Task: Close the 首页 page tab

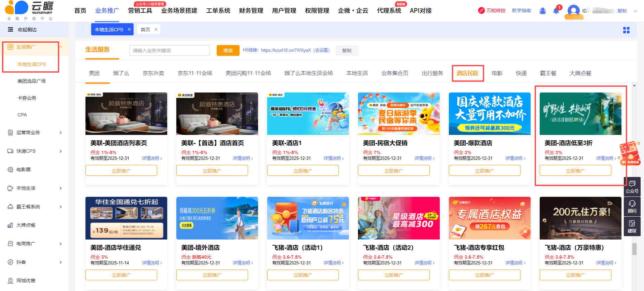Action: click(156, 30)
